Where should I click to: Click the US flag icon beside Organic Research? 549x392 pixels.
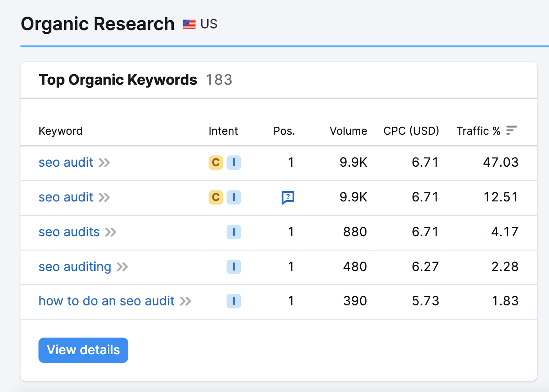[x=189, y=24]
